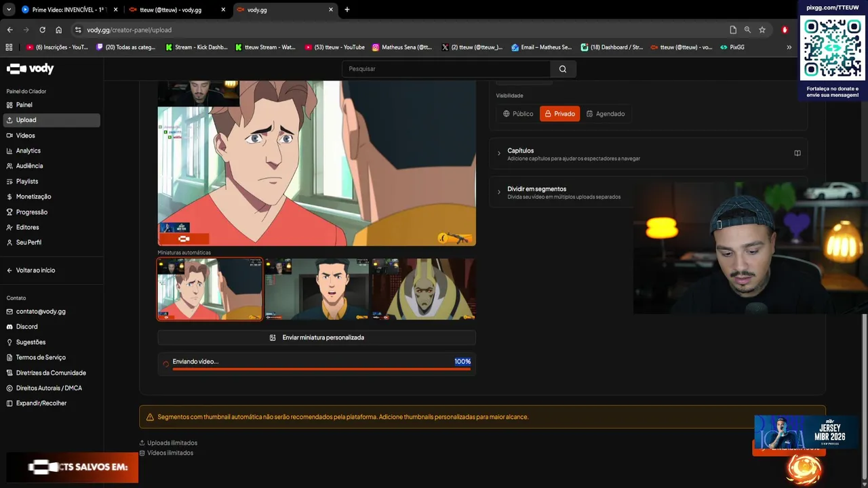Open the apps grid bookmark icon
This screenshot has height=488, width=868.
tap(9, 47)
